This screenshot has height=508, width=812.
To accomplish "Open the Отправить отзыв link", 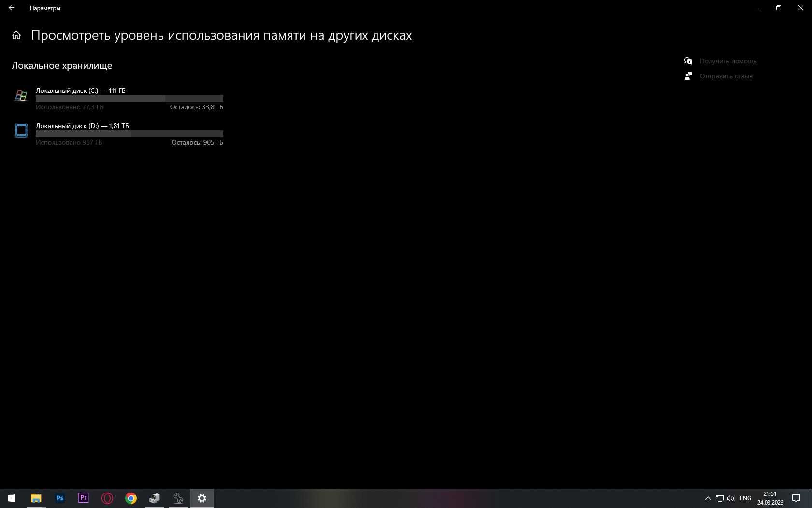I will coord(726,76).
